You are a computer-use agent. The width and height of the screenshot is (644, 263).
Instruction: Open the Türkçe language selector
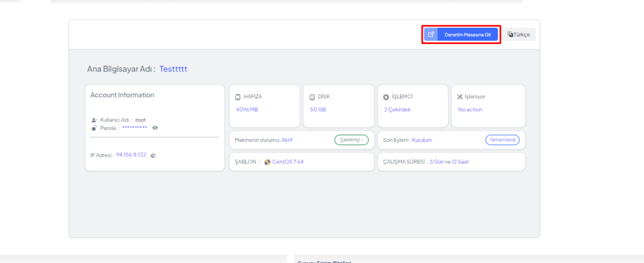click(519, 35)
